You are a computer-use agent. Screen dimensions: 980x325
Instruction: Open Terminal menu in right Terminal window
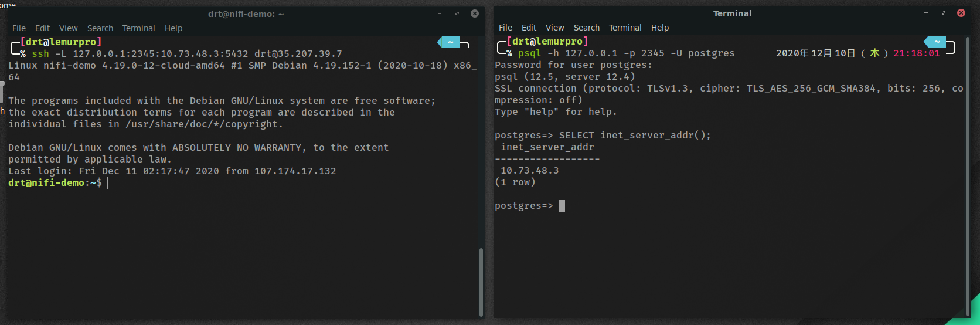(625, 28)
